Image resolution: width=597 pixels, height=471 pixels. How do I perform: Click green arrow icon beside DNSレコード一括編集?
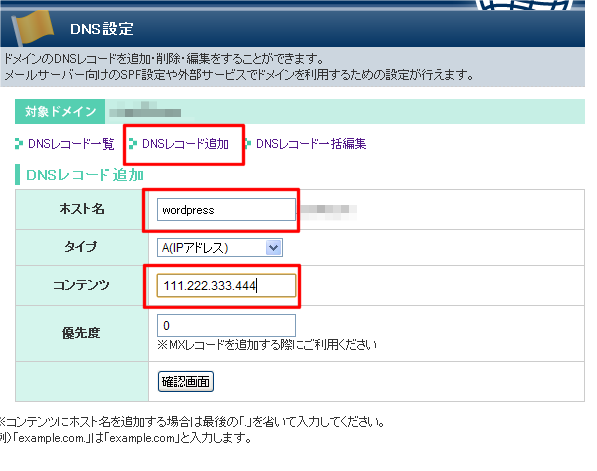click(248, 144)
